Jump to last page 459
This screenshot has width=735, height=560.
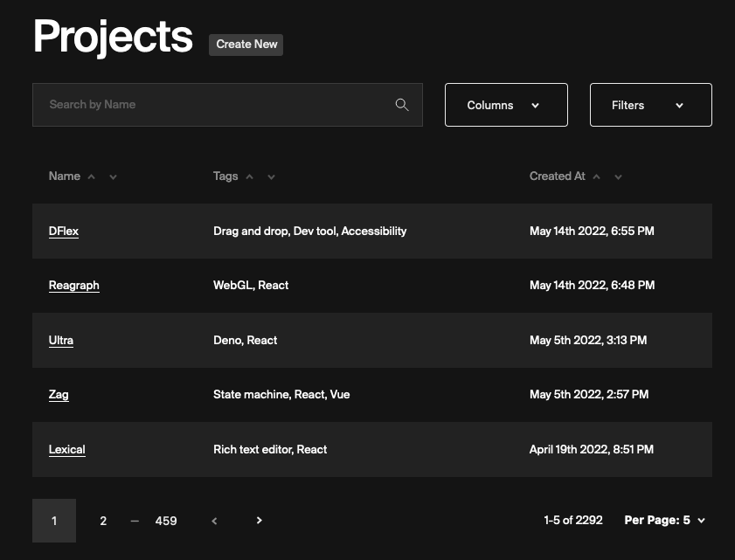point(166,521)
